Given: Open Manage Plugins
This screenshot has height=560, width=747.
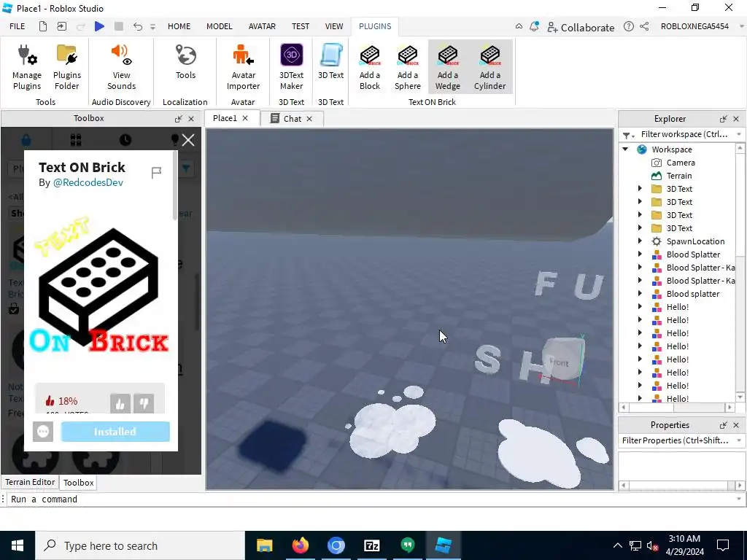Looking at the screenshot, I should [27, 67].
